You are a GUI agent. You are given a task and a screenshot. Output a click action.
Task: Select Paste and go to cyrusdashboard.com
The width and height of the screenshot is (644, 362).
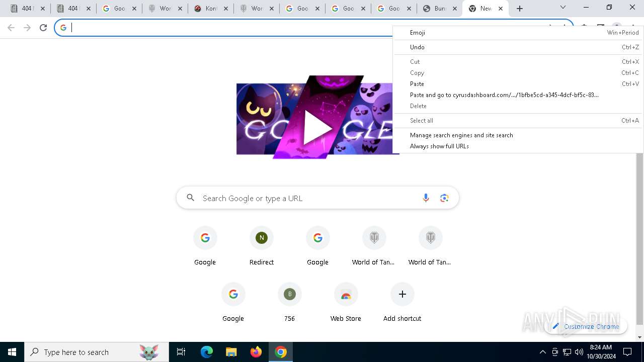tap(518, 95)
